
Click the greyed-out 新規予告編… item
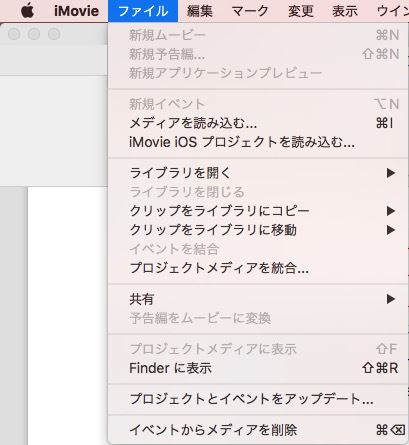(x=258, y=54)
